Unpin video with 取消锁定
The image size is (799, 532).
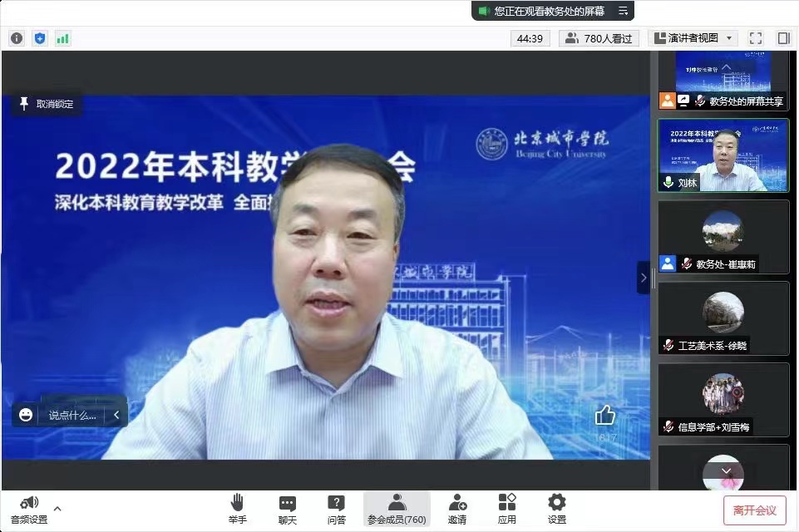tap(47, 104)
